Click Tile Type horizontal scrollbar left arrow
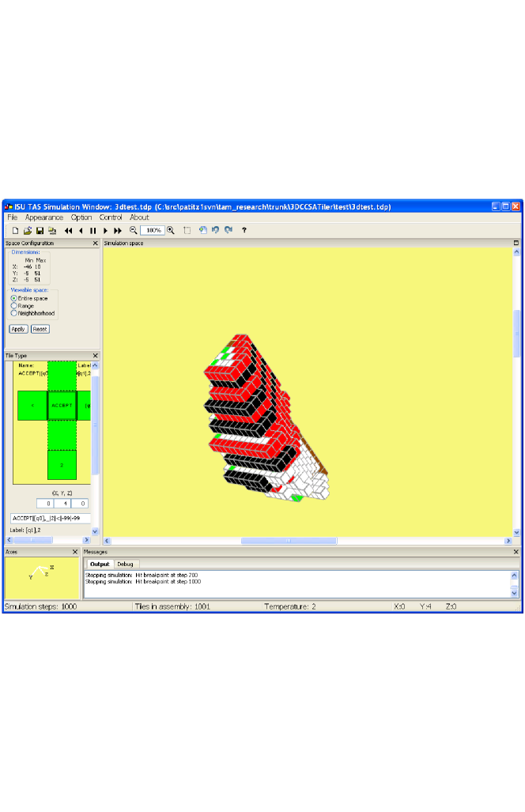This screenshot has height=812, width=525. click(9, 540)
